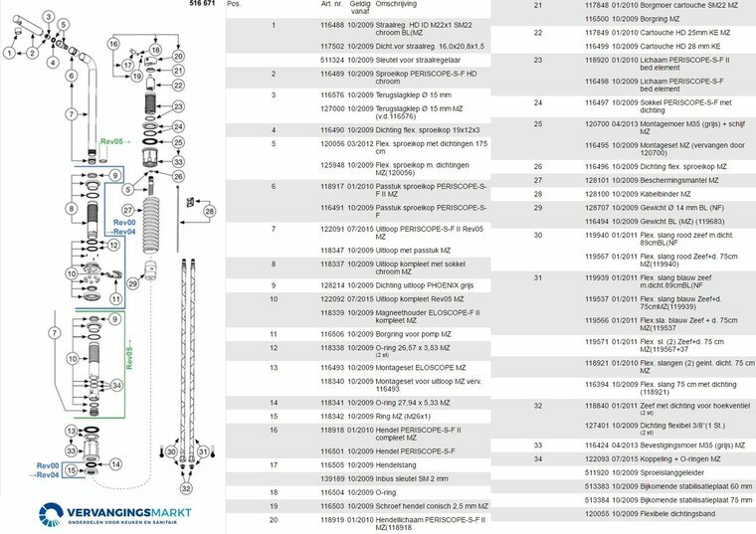Select callout number 1 in the diagram
756x534 pixels.
click(x=9, y=50)
